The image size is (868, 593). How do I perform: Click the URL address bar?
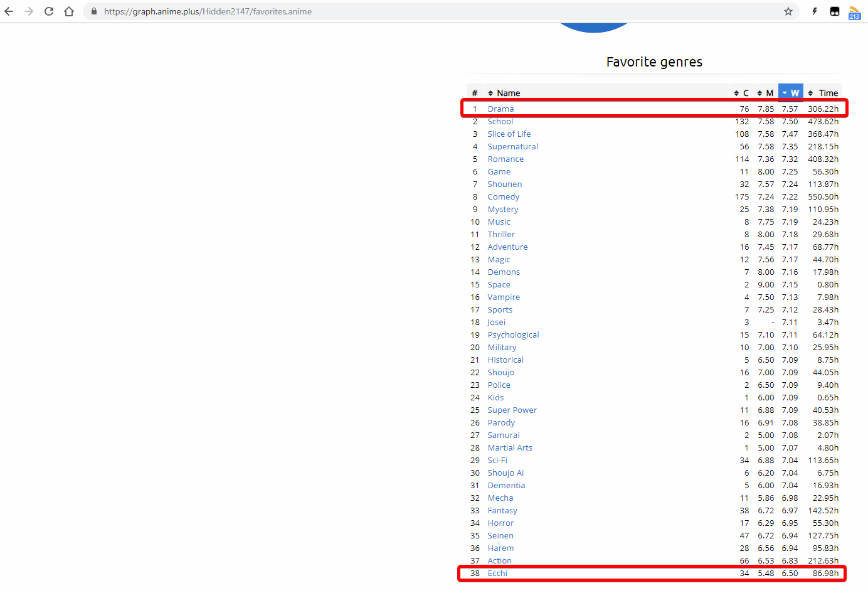pos(439,11)
